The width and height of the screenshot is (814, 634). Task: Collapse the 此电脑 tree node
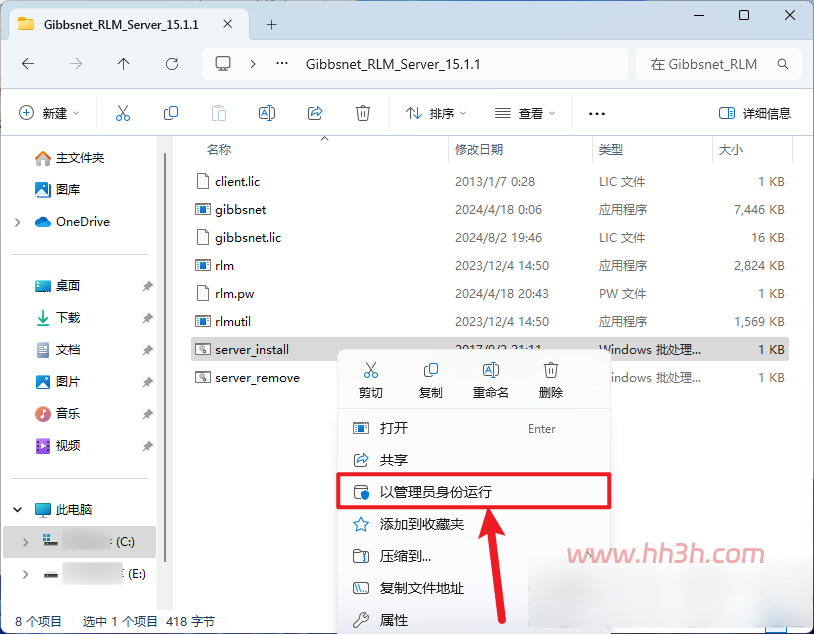point(18,509)
